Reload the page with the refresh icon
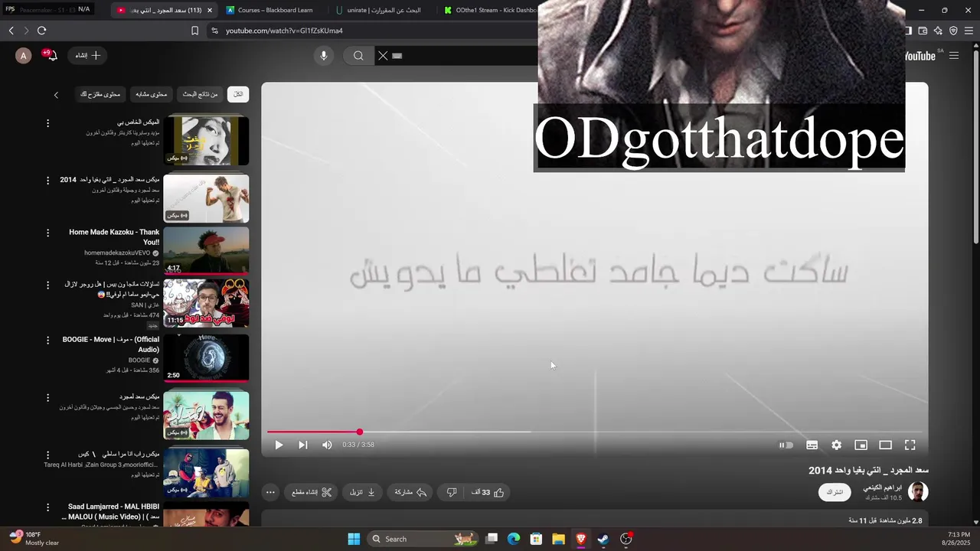The image size is (980, 551). point(42,31)
